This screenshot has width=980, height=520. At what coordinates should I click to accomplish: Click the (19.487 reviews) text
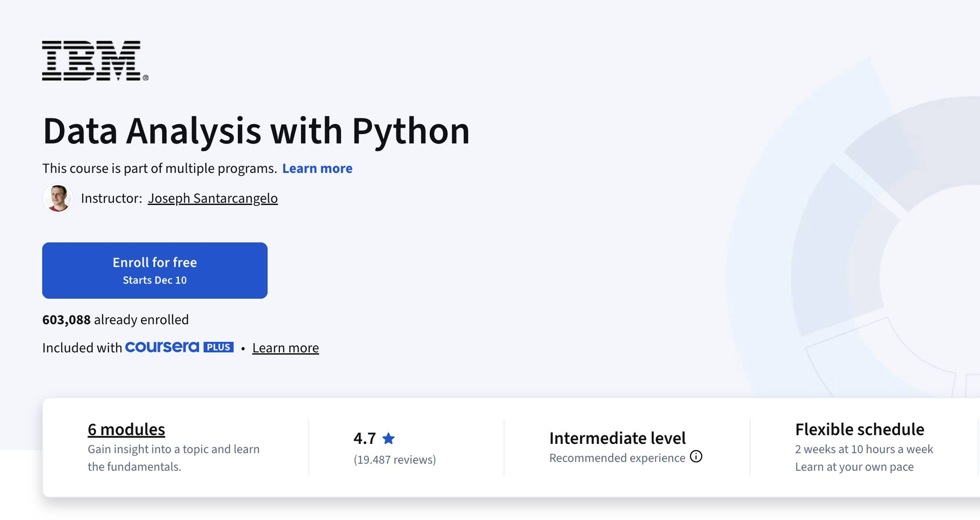(x=395, y=460)
